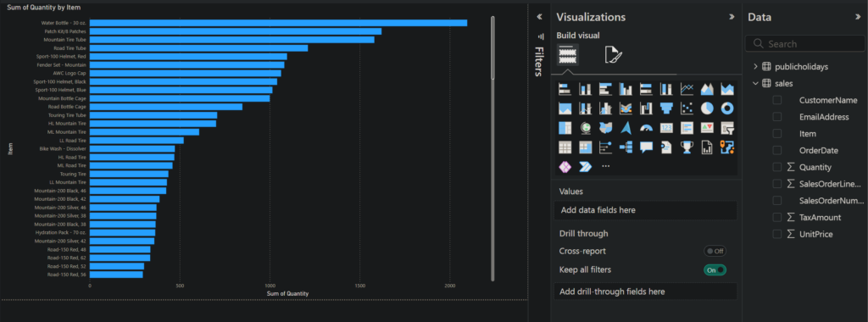Pick the Decomposition tree visual
This screenshot has width=868, height=322.
626,147
